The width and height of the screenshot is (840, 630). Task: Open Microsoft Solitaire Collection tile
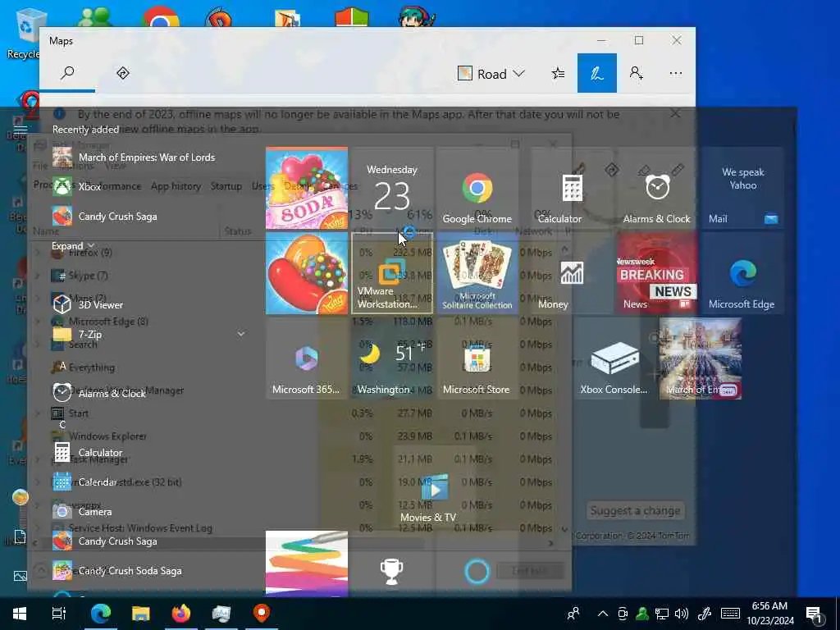click(477, 273)
